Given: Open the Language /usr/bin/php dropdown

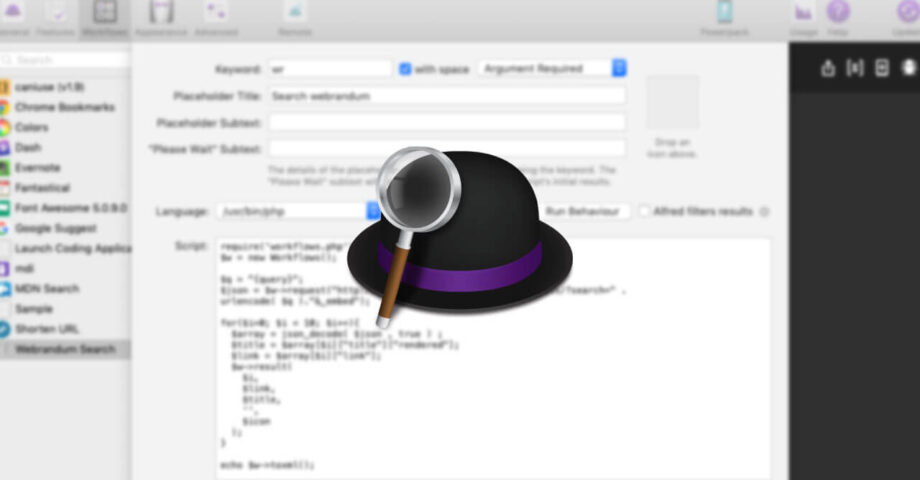Looking at the screenshot, I should pos(299,211).
